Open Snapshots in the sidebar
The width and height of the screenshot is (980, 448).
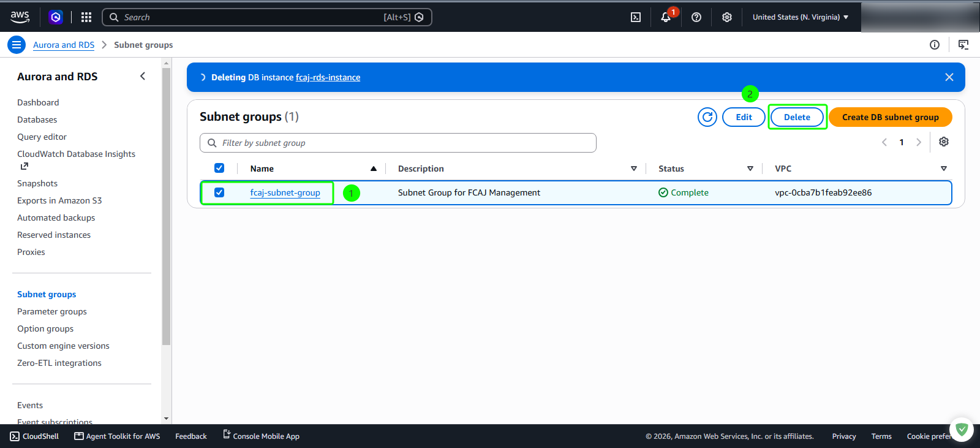[x=37, y=183]
